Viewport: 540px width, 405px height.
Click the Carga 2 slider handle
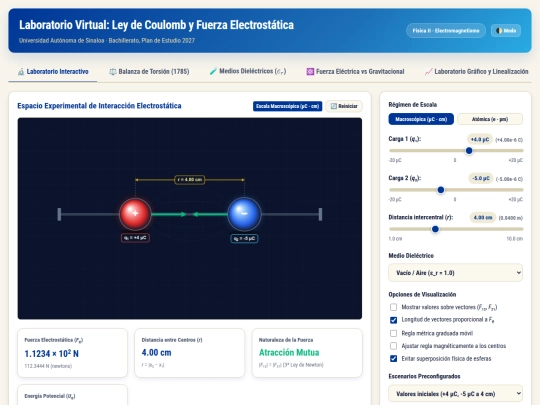[440, 190]
